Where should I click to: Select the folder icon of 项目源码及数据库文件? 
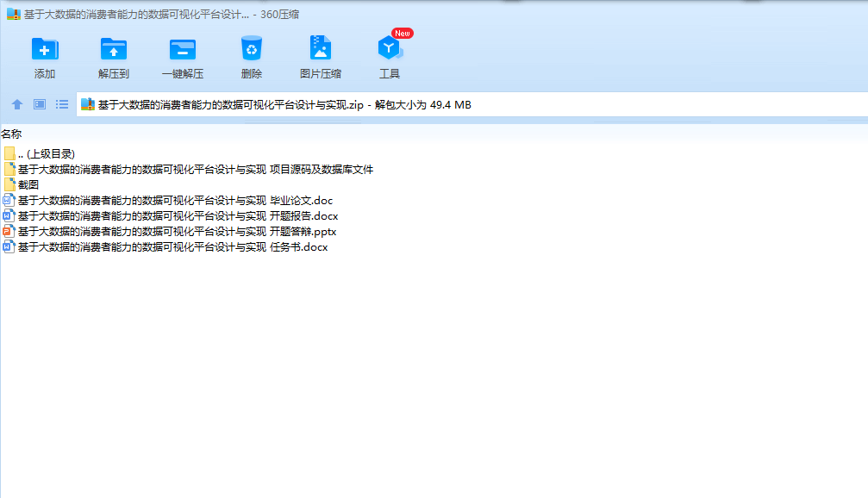[x=9, y=169]
